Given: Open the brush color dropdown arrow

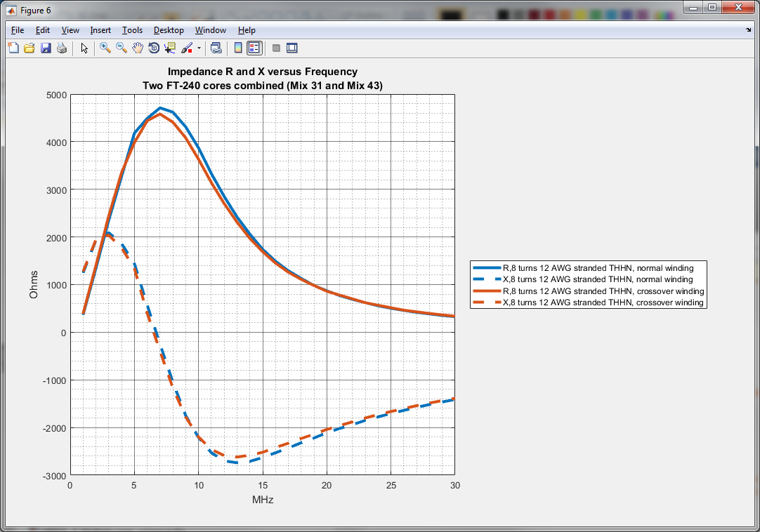Looking at the screenshot, I should tap(199, 48).
